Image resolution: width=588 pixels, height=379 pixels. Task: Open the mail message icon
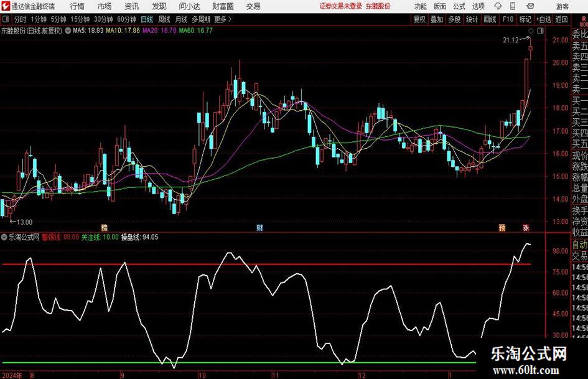(530, 6)
